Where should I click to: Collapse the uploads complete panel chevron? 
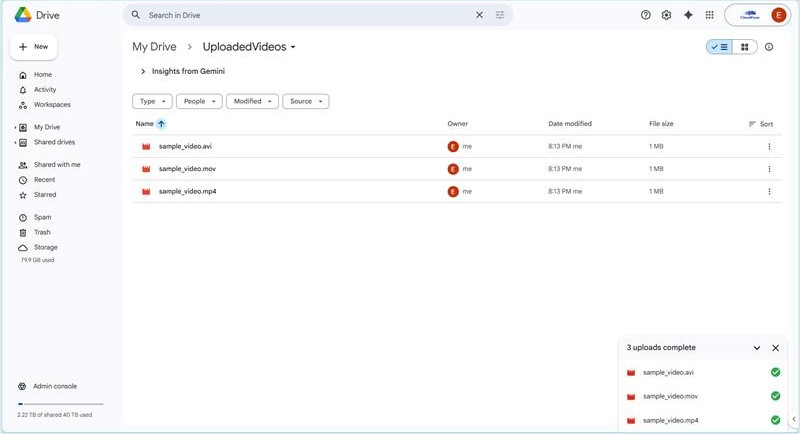pyautogui.click(x=757, y=348)
